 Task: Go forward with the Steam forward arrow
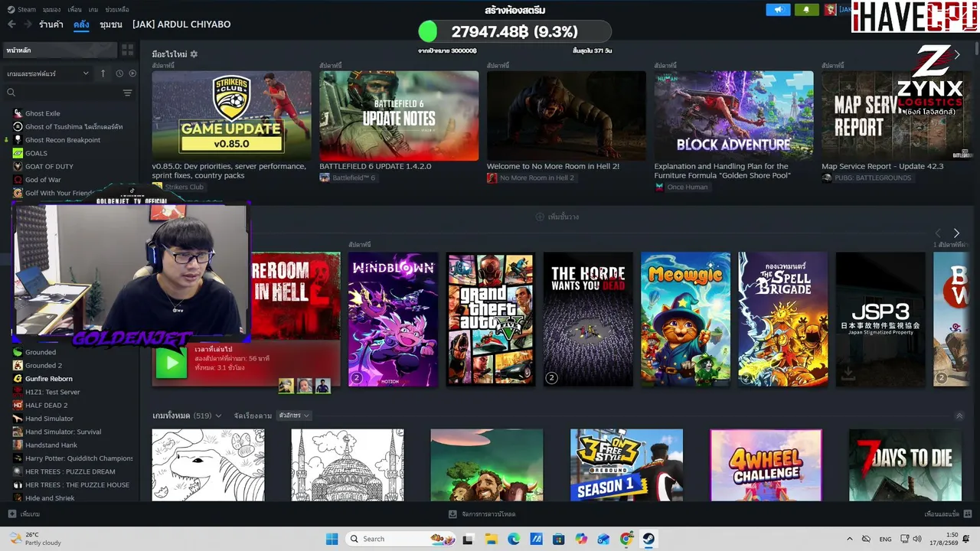click(x=28, y=24)
